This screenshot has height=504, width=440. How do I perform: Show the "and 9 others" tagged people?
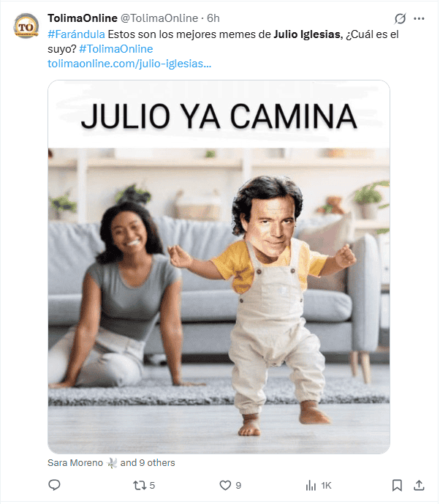click(x=148, y=462)
